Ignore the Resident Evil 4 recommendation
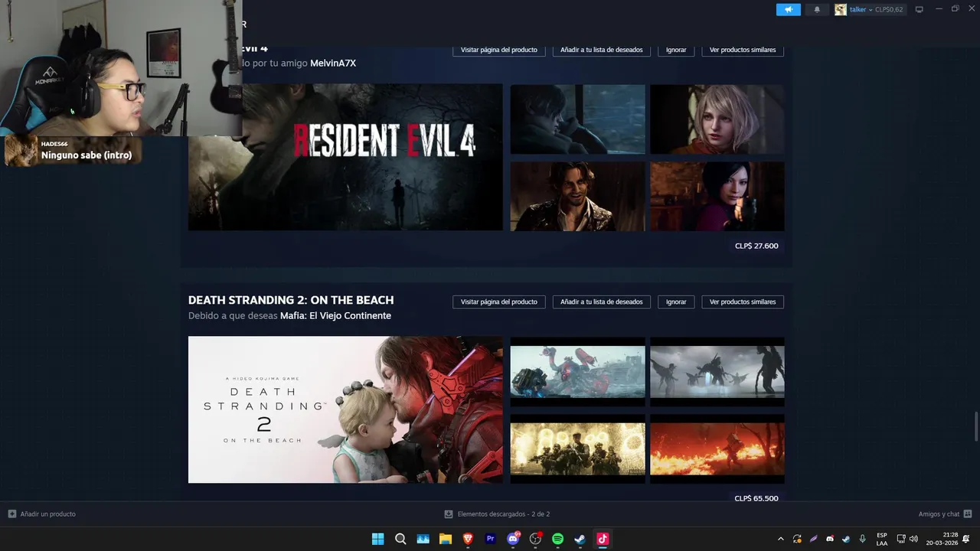 676,50
